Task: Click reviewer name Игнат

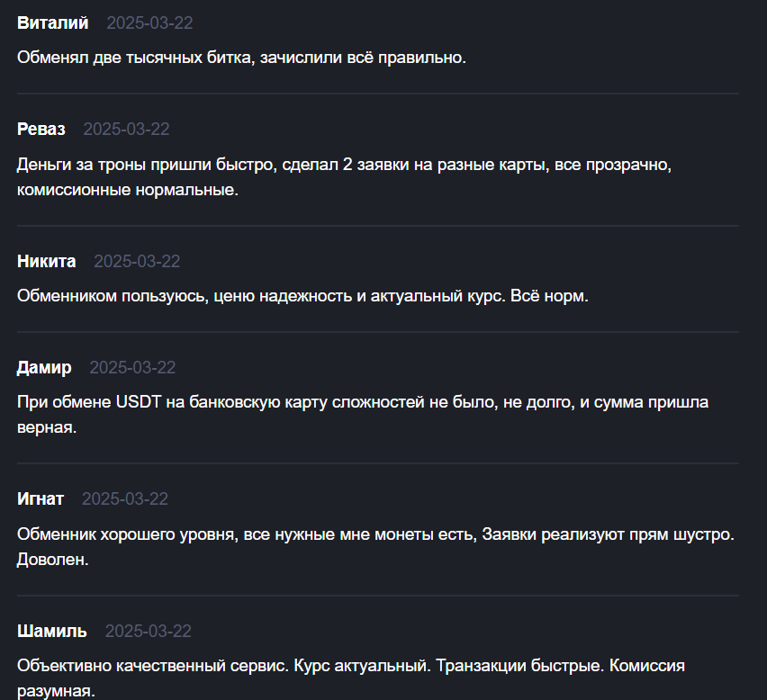Action: tap(41, 499)
